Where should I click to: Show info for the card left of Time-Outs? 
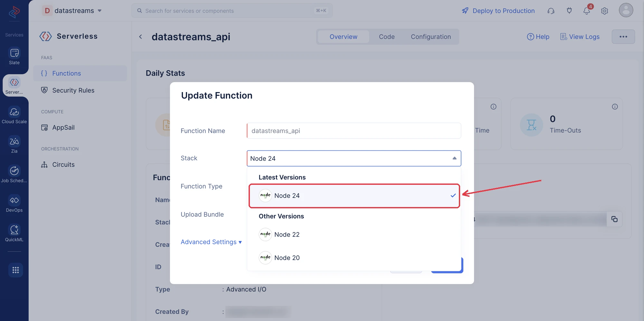coord(493,107)
